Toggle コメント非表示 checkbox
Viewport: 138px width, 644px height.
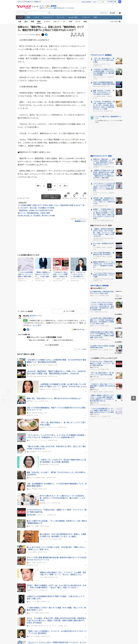pos(75,349)
